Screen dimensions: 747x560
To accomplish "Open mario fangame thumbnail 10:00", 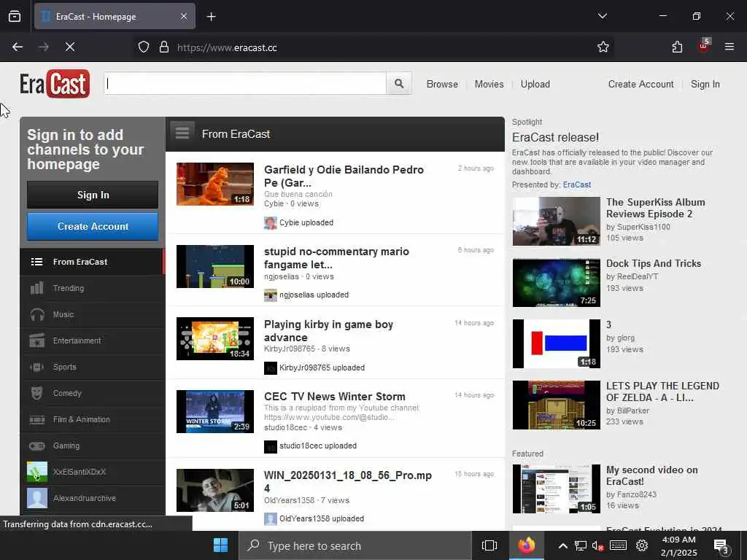I will [x=215, y=266].
